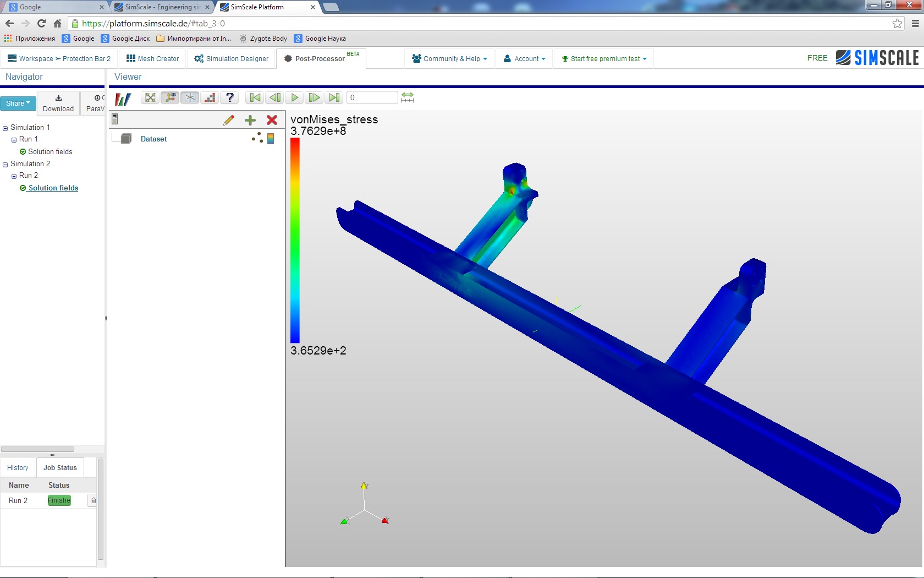This screenshot has width=924, height=578.
Task: Toggle orientation axes visibility icon
Action: 170,97
